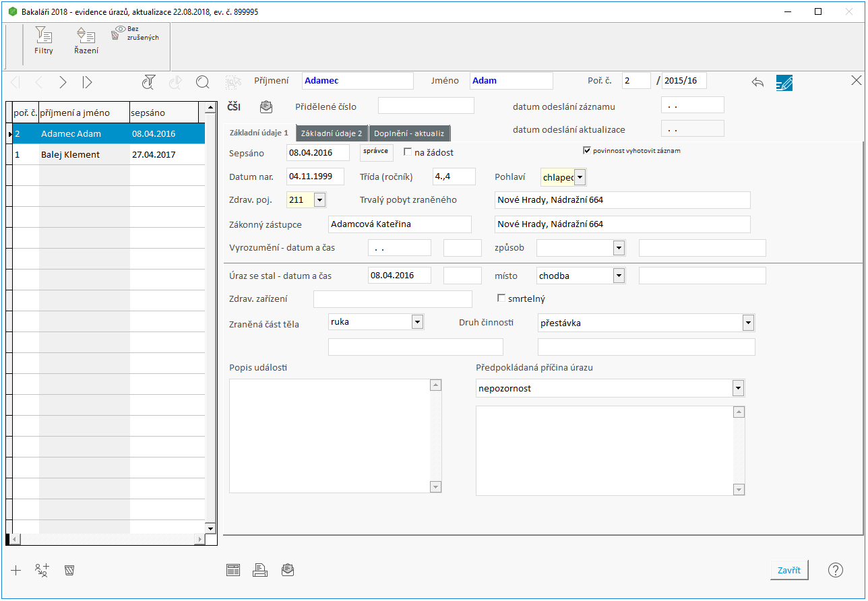Switch to Základní údaje 2 tab
This screenshot has width=868, height=601.
(x=331, y=133)
